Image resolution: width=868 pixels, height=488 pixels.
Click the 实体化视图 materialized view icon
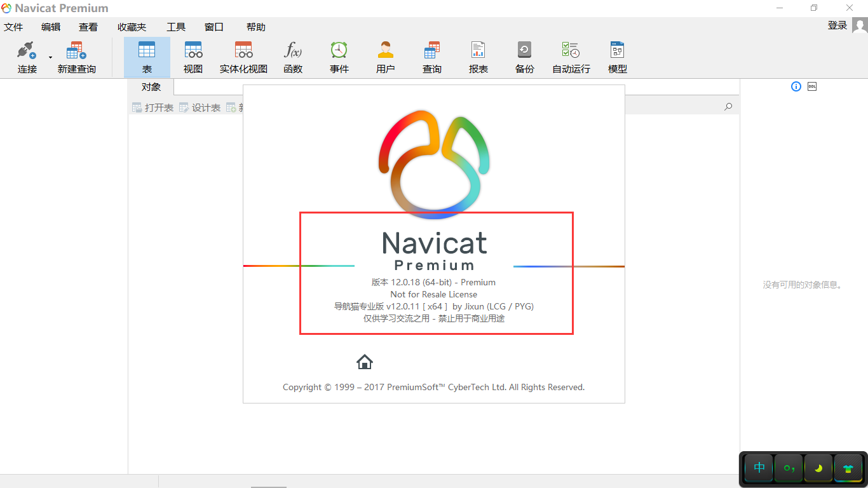tap(243, 50)
